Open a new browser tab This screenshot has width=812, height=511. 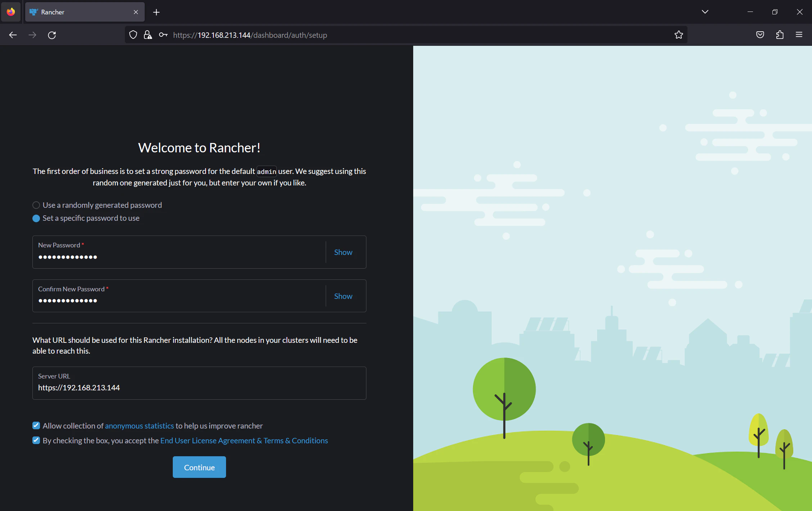click(156, 12)
